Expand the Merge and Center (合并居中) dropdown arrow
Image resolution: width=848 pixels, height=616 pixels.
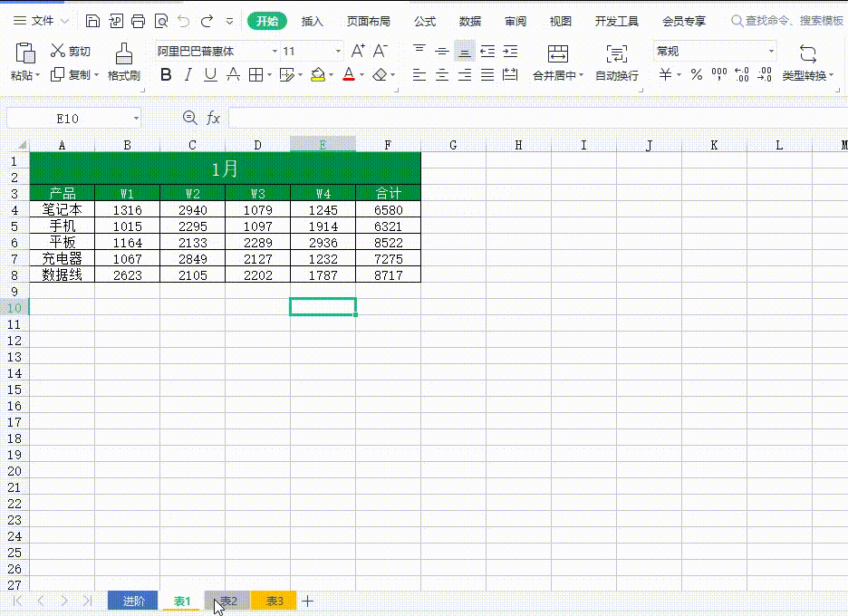[x=582, y=75]
